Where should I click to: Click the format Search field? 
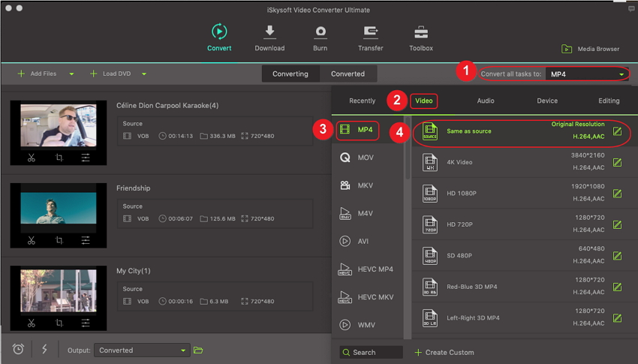point(371,352)
